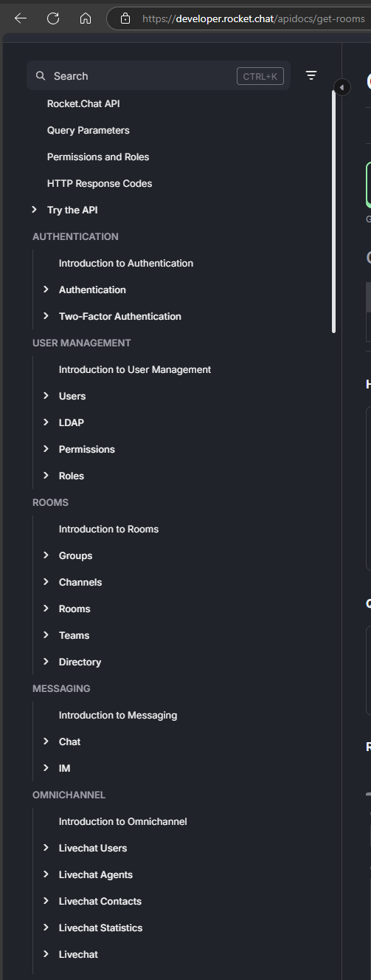
Task: Click the CTRL+K shortcut badge
Action: tap(260, 76)
